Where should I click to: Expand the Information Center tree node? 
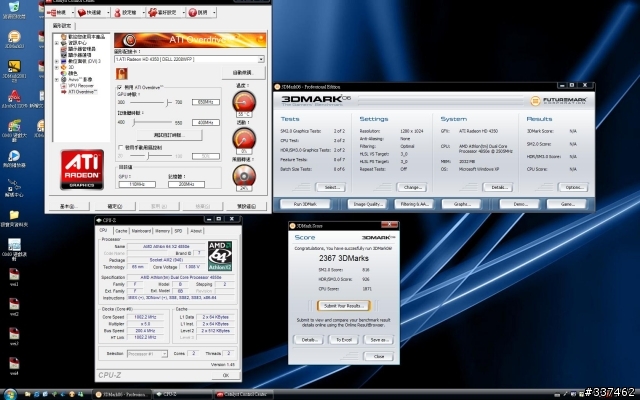[57, 43]
